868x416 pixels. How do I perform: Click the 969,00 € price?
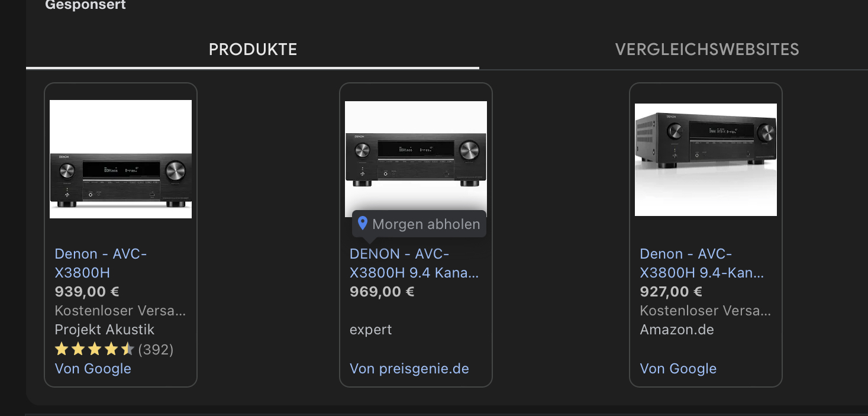click(382, 292)
